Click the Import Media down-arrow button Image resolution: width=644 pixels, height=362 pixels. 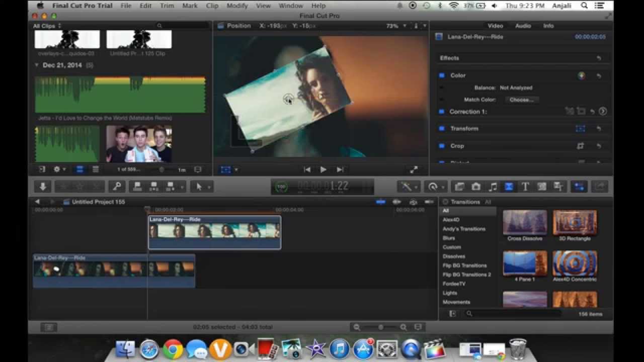coord(43,187)
